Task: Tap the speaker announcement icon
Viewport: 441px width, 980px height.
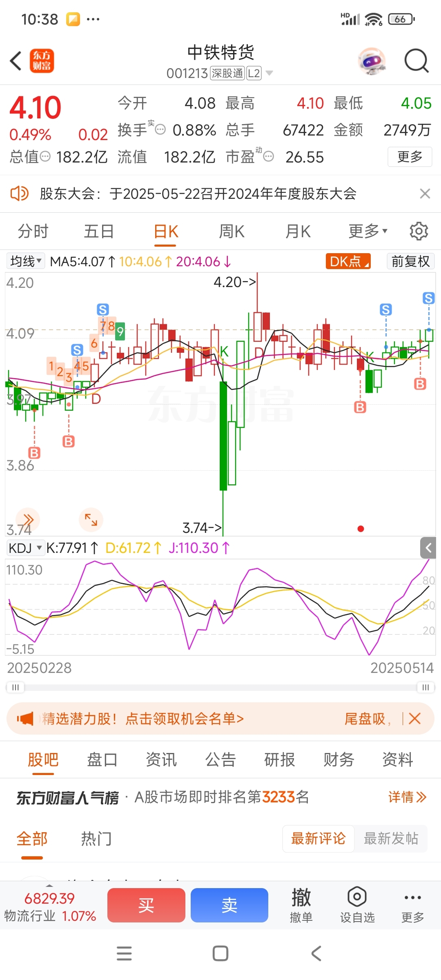Action: (x=19, y=194)
